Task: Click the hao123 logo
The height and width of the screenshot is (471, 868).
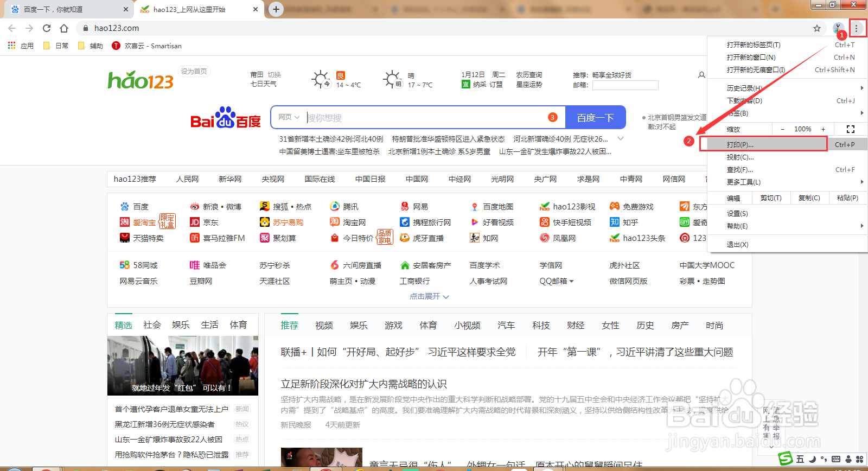Action: coord(141,80)
